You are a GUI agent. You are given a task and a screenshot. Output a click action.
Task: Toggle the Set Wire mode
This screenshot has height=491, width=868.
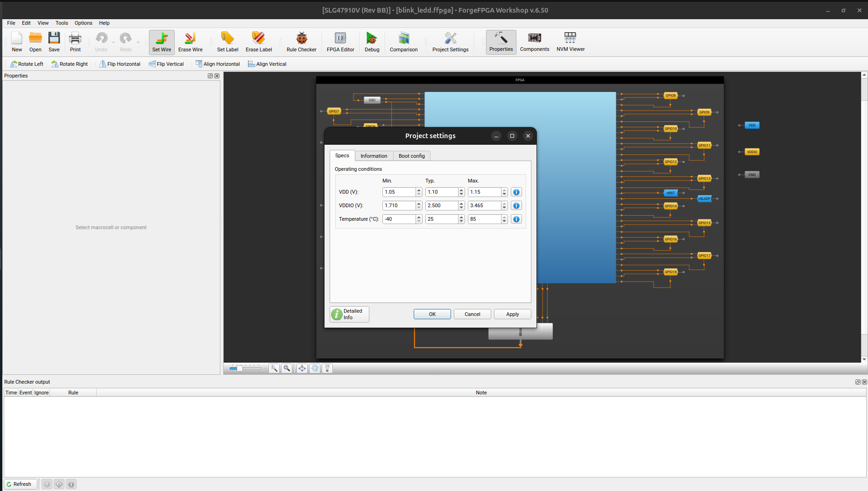[162, 42]
